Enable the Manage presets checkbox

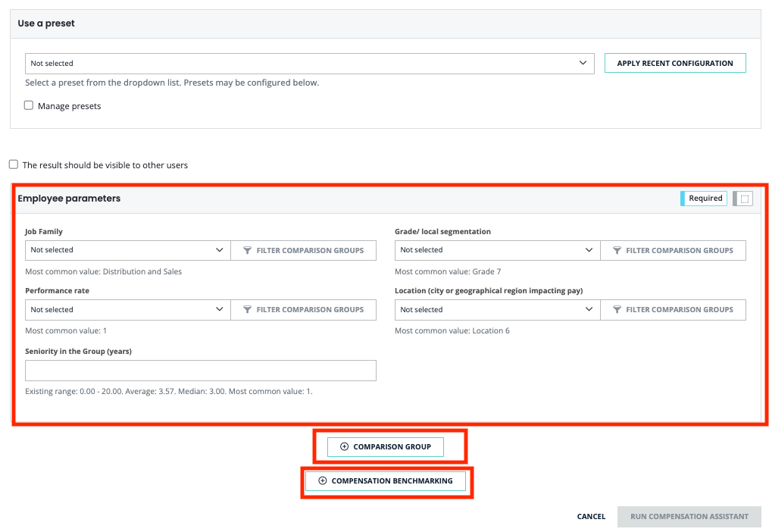[x=29, y=106]
